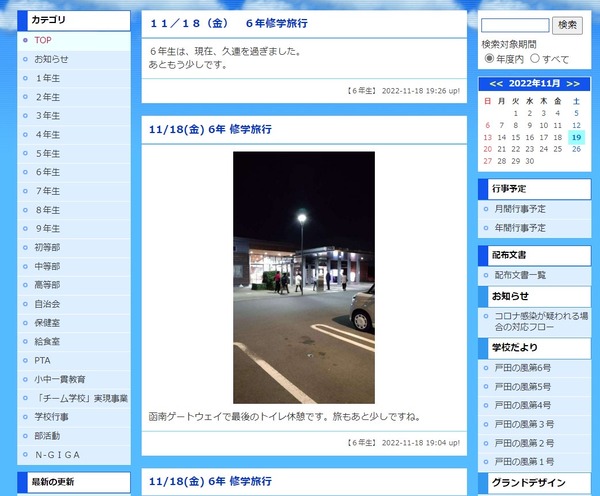Select the 5年生 category
Image resolution: width=600 pixels, height=496 pixels.
pos(47,153)
